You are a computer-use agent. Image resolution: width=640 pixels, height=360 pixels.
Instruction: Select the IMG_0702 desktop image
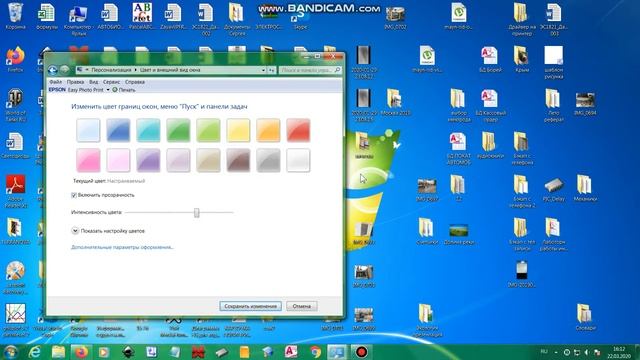[395, 18]
